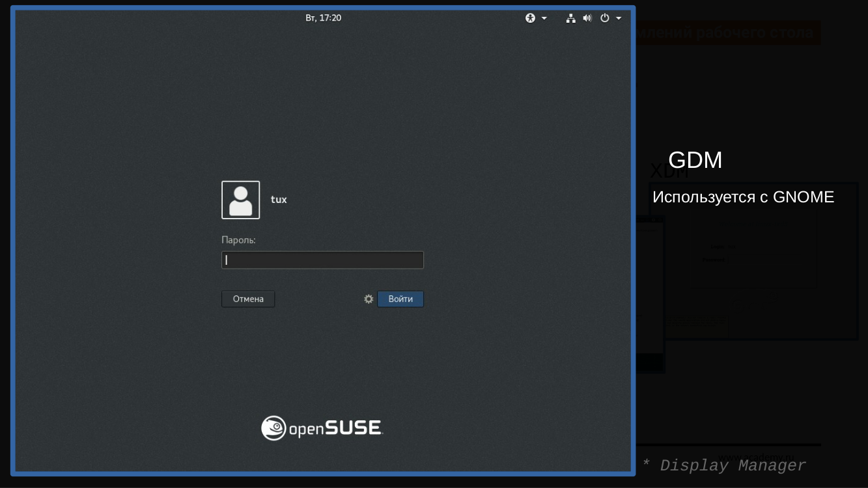
Task: Click the Используется с GNOME text
Action: point(743,197)
